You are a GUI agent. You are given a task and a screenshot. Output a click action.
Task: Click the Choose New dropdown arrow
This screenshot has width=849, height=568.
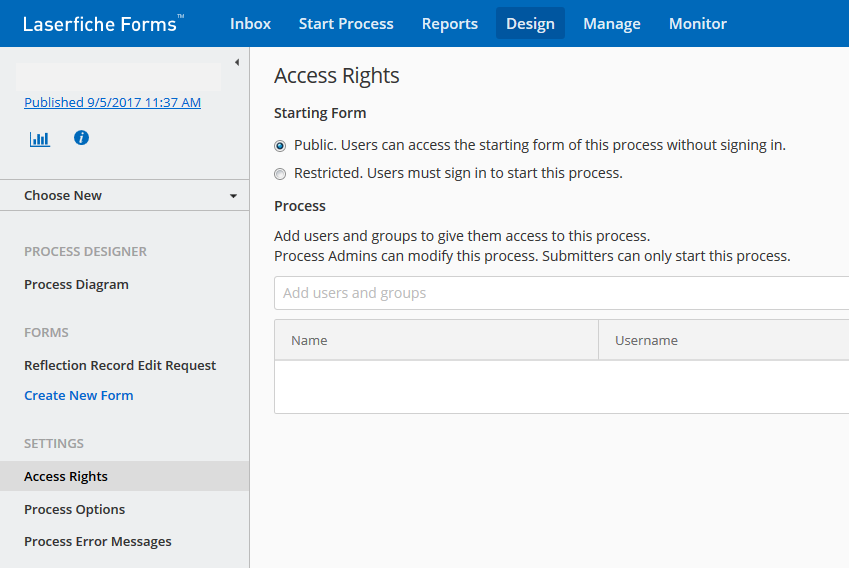[233, 196]
